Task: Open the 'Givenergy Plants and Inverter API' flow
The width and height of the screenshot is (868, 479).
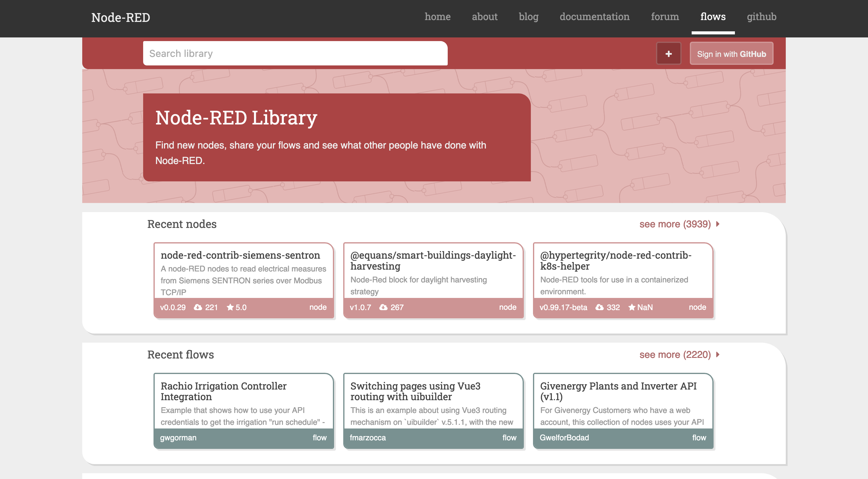Action: (x=619, y=391)
